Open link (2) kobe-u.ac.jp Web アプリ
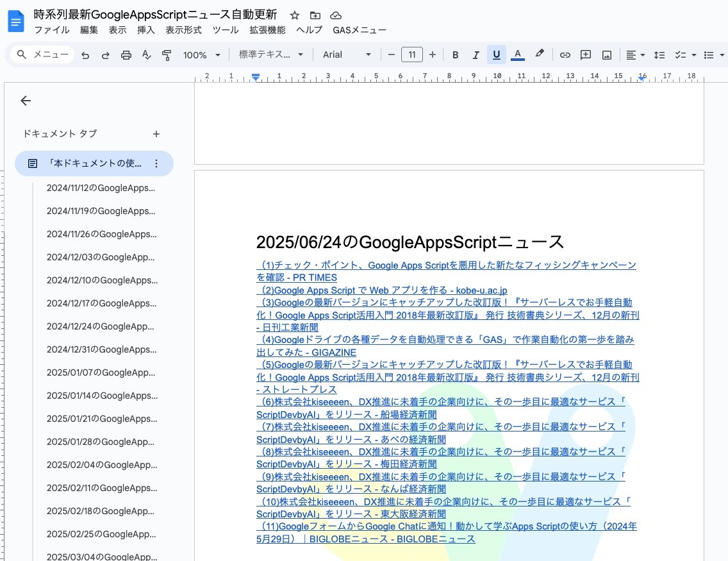 (382, 290)
